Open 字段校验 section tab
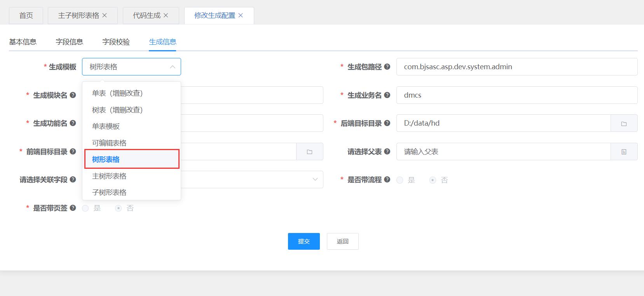Image resolution: width=644 pixels, height=296 pixels. coord(116,42)
